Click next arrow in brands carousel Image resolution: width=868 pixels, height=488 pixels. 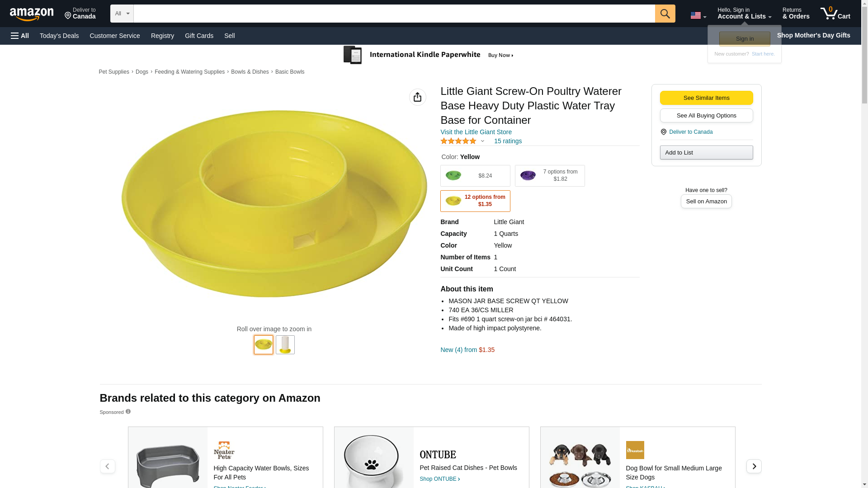click(x=754, y=466)
